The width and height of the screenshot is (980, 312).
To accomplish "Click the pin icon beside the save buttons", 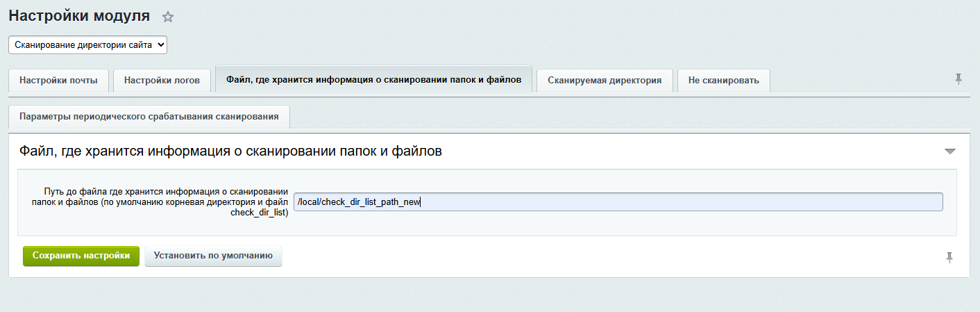I will [949, 258].
